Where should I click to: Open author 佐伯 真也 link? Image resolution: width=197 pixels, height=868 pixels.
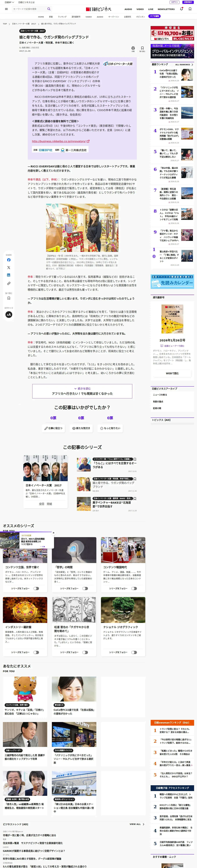coord(26,48)
